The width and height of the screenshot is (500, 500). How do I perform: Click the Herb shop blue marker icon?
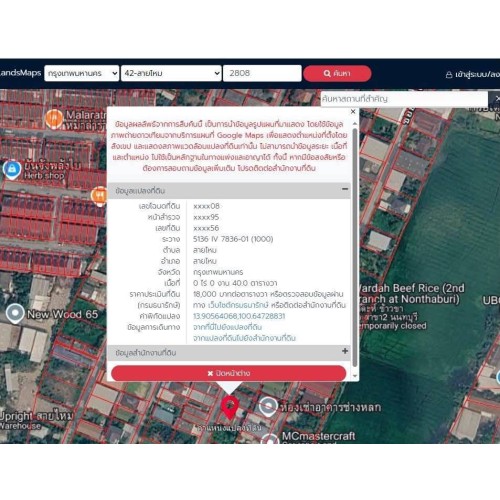[x=12, y=170]
